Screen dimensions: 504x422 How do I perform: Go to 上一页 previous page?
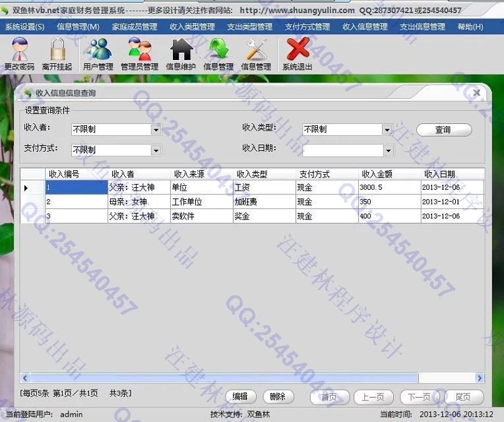373,397
